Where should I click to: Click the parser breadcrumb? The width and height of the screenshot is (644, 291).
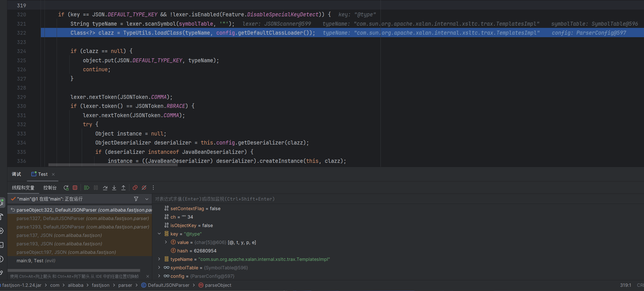click(125, 285)
